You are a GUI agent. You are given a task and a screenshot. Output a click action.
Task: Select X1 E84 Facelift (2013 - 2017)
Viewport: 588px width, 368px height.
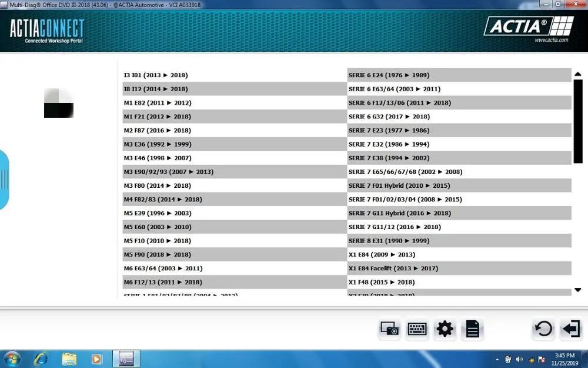click(459, 268)
